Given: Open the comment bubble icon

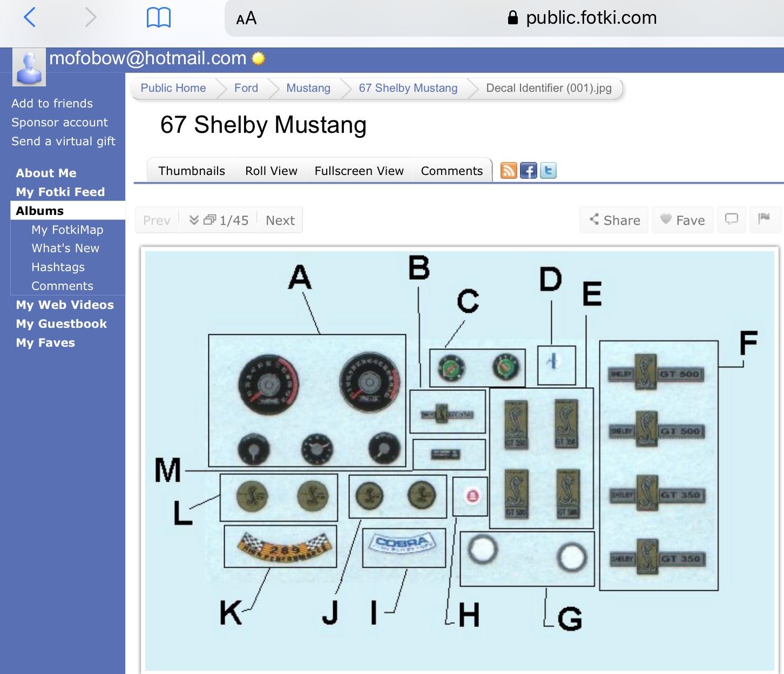Looking at the screenshot, I should click(x=731, y=219).
